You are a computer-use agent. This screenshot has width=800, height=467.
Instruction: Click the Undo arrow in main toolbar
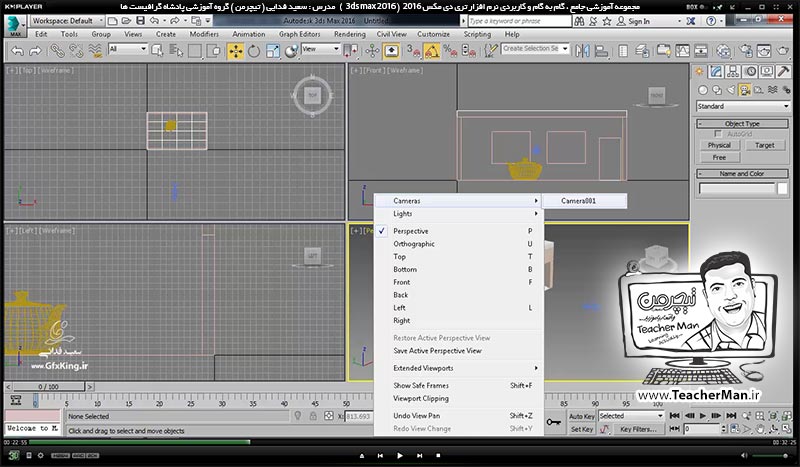click(x=17, y=51)
